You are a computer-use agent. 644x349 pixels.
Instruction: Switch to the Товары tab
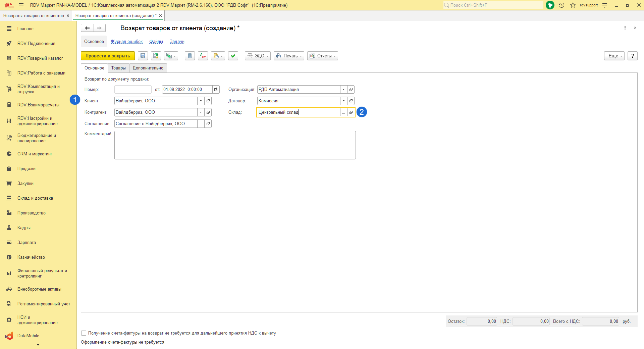pyautogui.click(x=118, y=68)
